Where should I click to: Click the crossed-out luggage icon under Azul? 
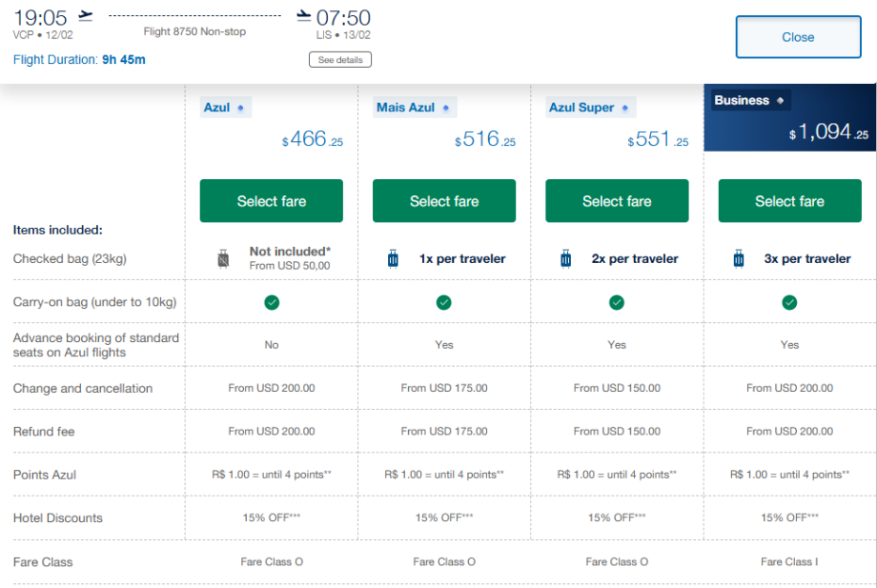point(224,258)
